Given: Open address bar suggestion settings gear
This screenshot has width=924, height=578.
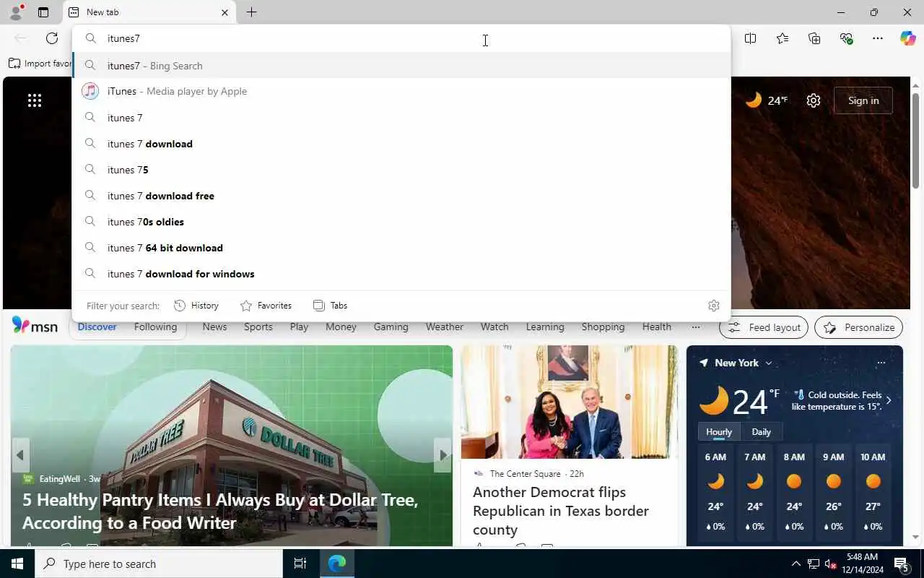Looking at the screenshot, I should 714,306.
